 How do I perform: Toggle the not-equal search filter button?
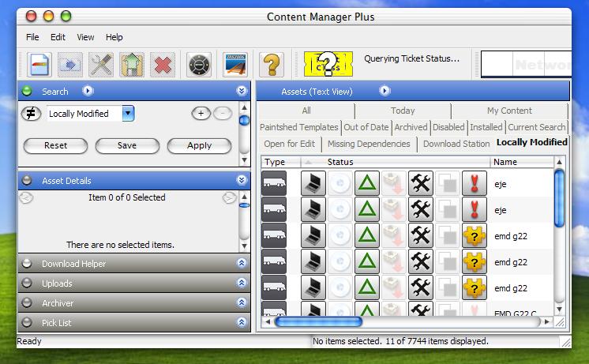[30, 114]
